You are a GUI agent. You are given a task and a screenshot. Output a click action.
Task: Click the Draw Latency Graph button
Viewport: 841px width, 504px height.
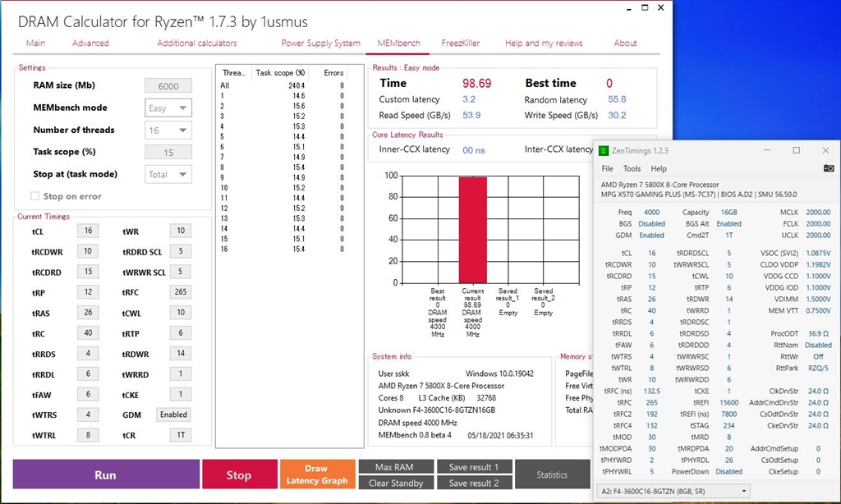pyautogui.click(x=316, y=474)
